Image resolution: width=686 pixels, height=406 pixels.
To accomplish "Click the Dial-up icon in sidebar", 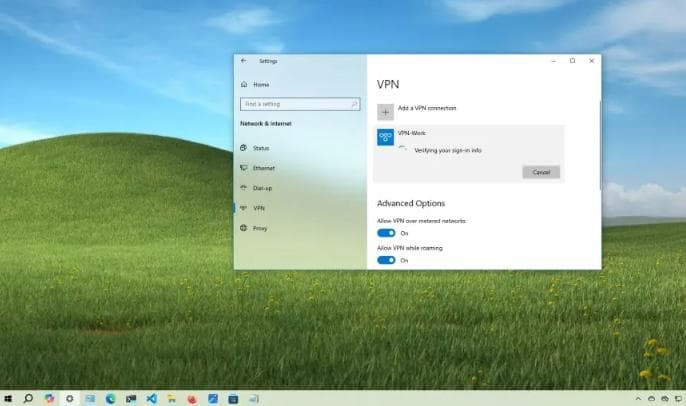I will (244, 188).
